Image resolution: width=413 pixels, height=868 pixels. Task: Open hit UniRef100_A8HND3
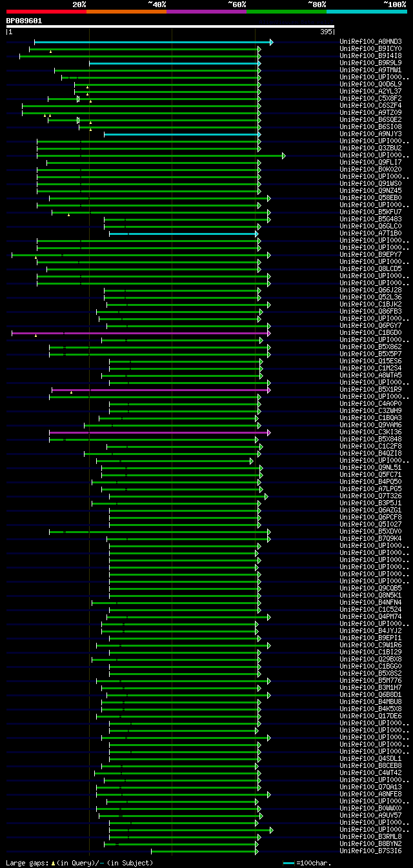click(x=370, y=42)
